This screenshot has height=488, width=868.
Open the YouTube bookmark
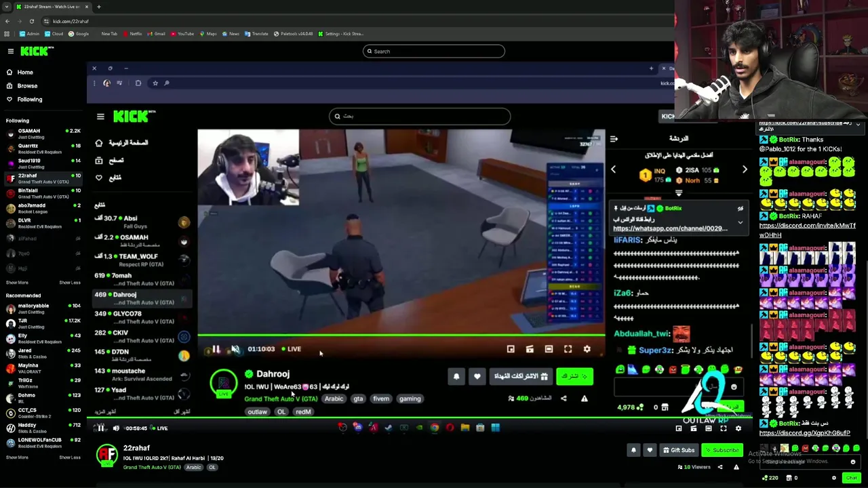click(182, 34)
